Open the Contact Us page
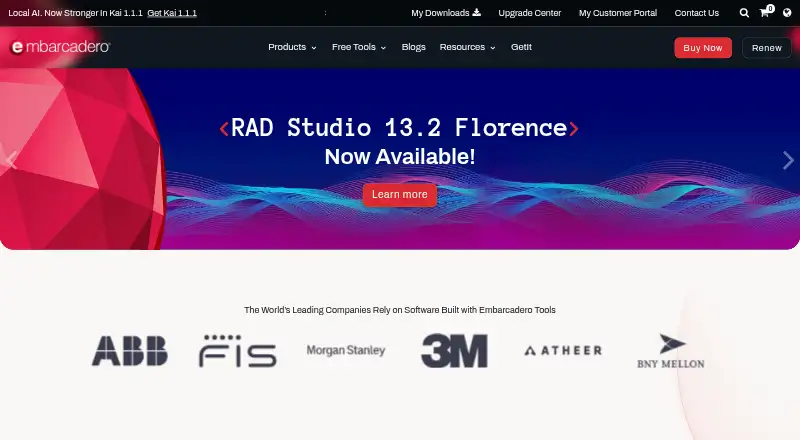Screen dimensions: 800x440 [x=696, y=13]
